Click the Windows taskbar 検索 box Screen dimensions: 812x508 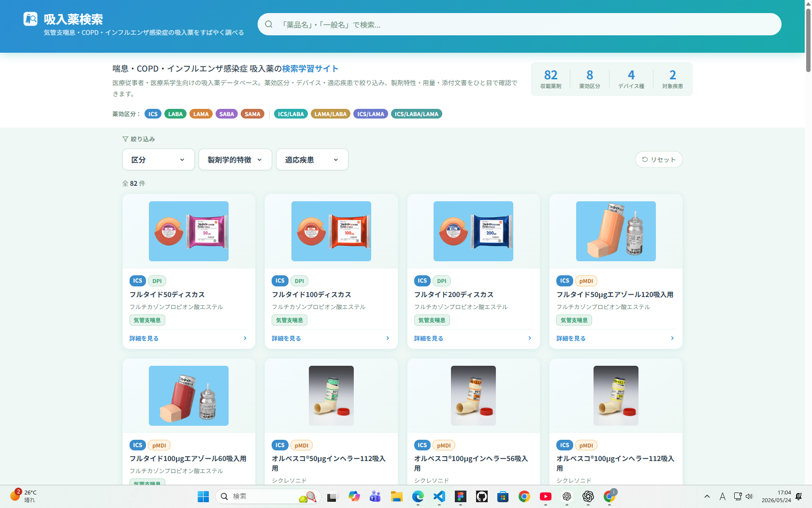(268, 496)
